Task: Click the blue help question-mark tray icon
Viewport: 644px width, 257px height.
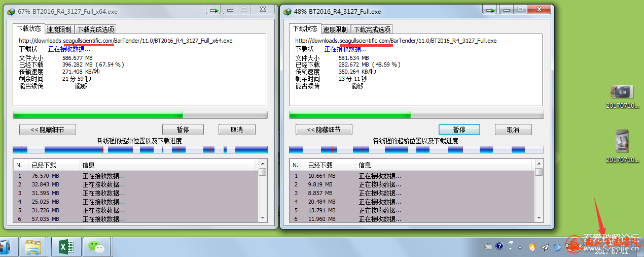Action: pyautogui.click(x=499, y=246)
